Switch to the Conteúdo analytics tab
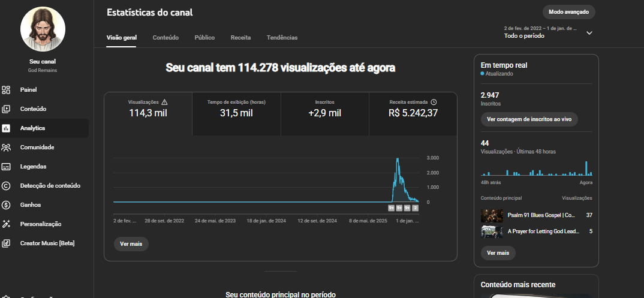 (x=165, y=37)
